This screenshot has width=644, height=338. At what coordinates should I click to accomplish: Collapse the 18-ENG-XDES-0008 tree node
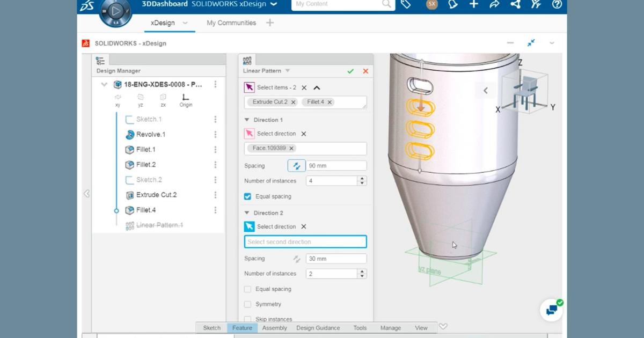click(104, 84)
